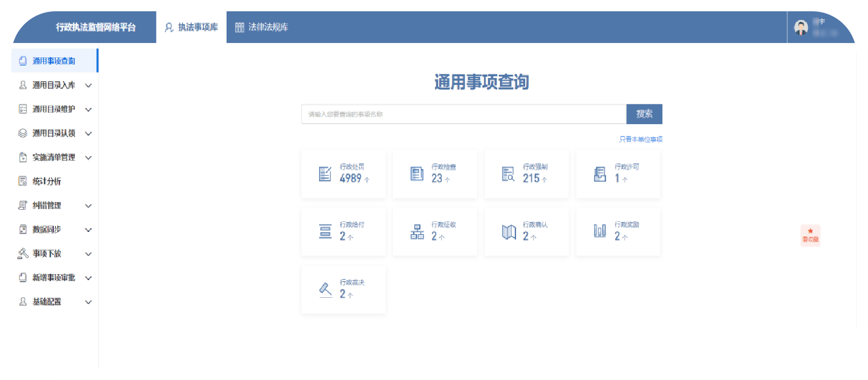Click the user avatar in header
The width and height of the screenshot is (868, 380).
click(x=801, y=27)
